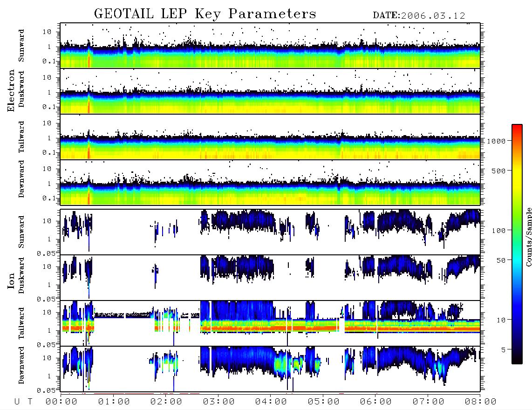The width and height of the screenshot is (532, 410).
Task: Click the GEOTAIL LEP Key Parameters title
Action: pos(205,14)
